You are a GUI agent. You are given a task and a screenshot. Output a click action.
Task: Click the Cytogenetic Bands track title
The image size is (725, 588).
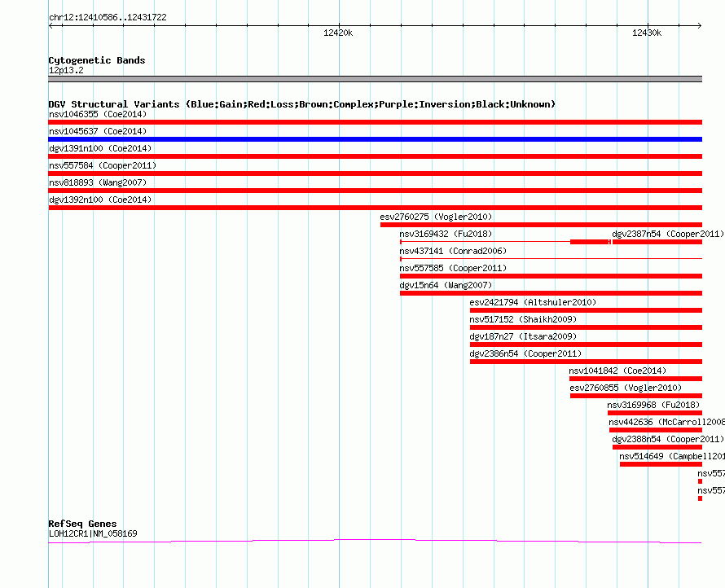click(97, 60)
